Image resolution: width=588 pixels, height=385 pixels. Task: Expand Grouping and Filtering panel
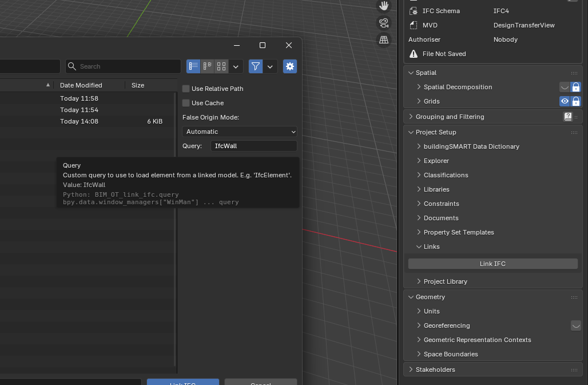tap(411, 117)
